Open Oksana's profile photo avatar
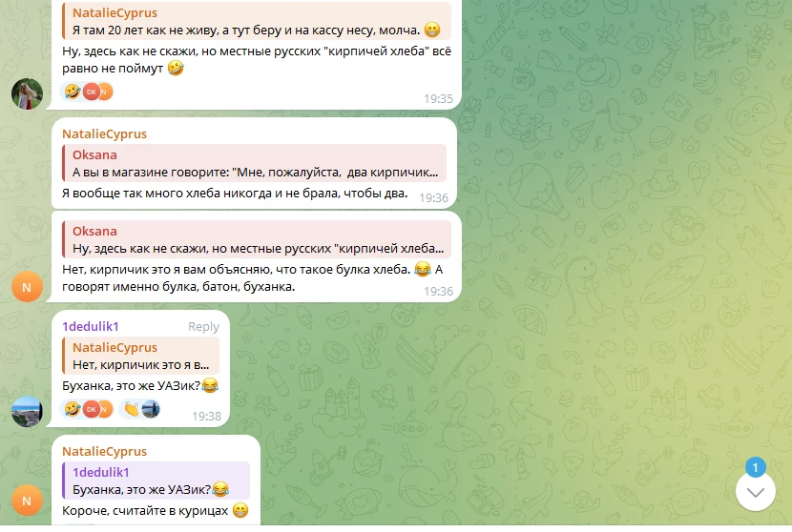Viewport: 792px width, 532px height. coord(27,93)
